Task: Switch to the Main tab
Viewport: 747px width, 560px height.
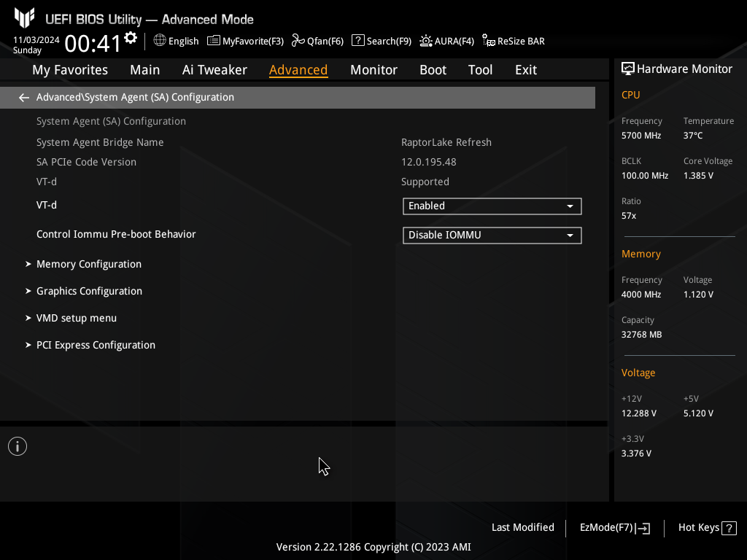Action: click(x=145, y=70)
